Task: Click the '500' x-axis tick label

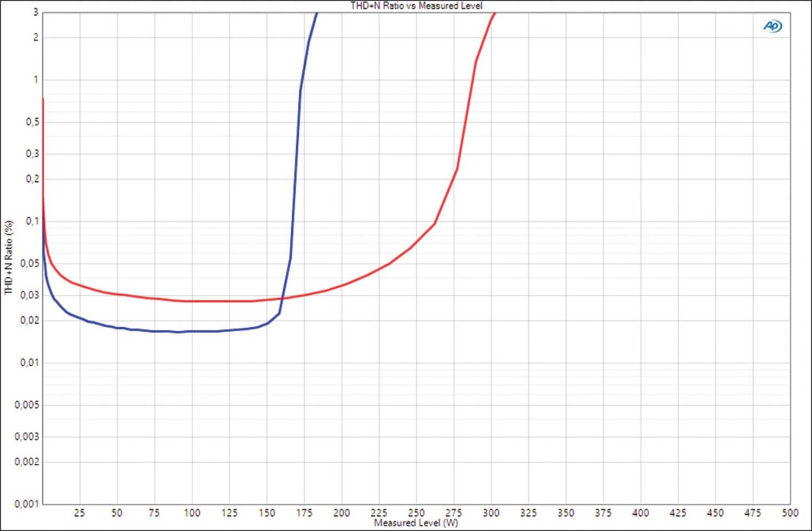Action: pyautogui.click(x=790, y=513)
